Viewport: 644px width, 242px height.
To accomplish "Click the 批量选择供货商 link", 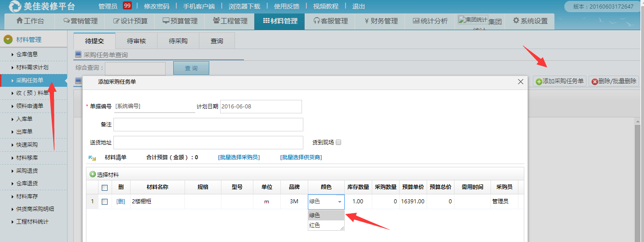I will (301, 157).
